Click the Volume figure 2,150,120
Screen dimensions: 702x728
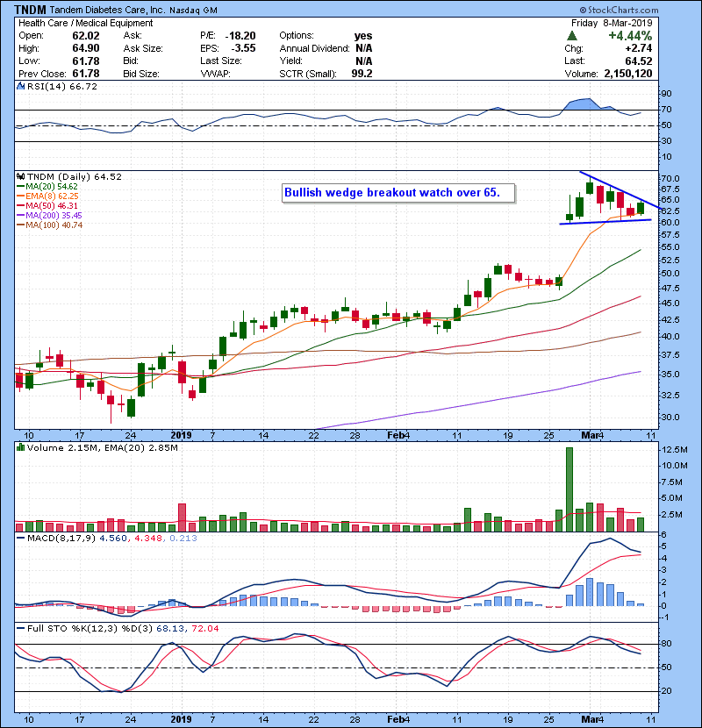[628, 74]
